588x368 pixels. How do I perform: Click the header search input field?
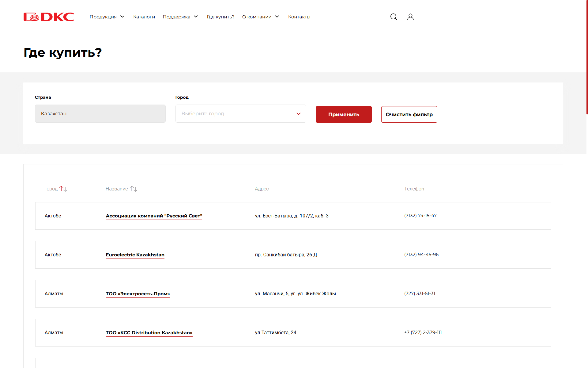coord(356,17)
